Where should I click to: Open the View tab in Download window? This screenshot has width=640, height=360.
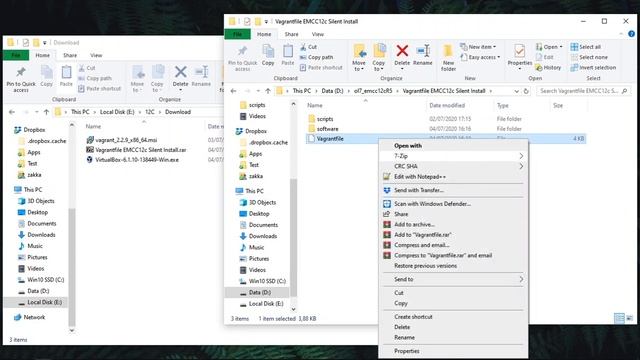tap(96, 55)
